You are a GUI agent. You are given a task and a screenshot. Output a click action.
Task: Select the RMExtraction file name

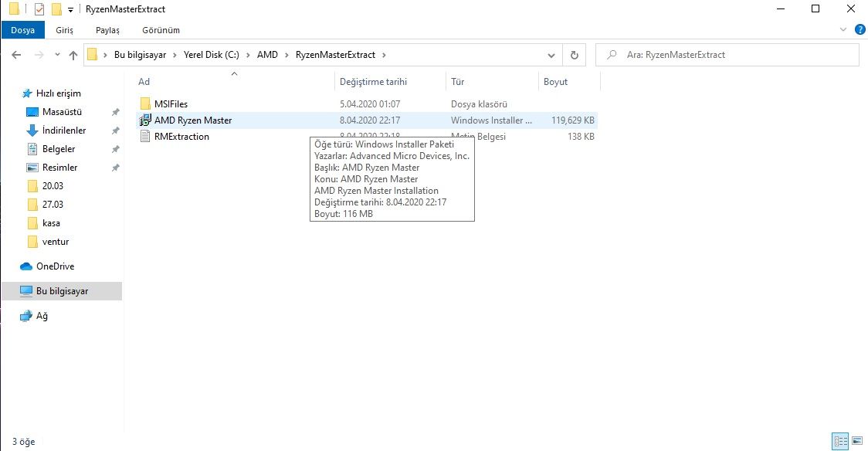181,136
